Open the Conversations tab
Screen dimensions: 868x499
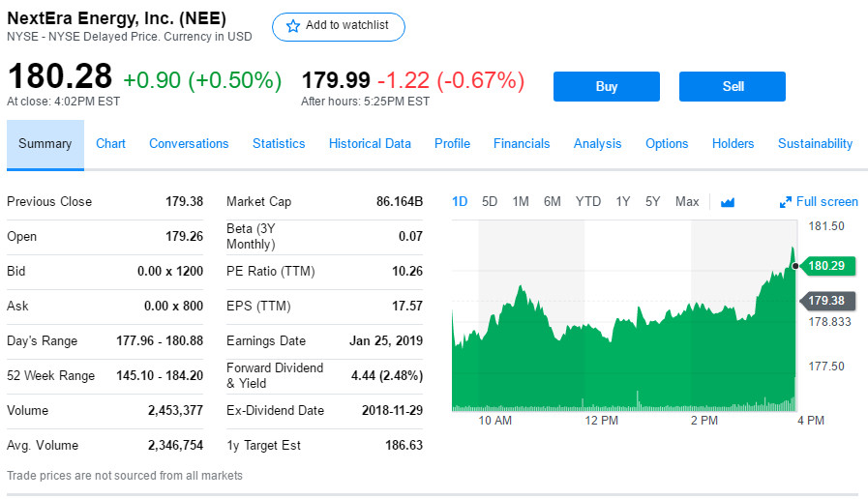click(x=189, y=144)
